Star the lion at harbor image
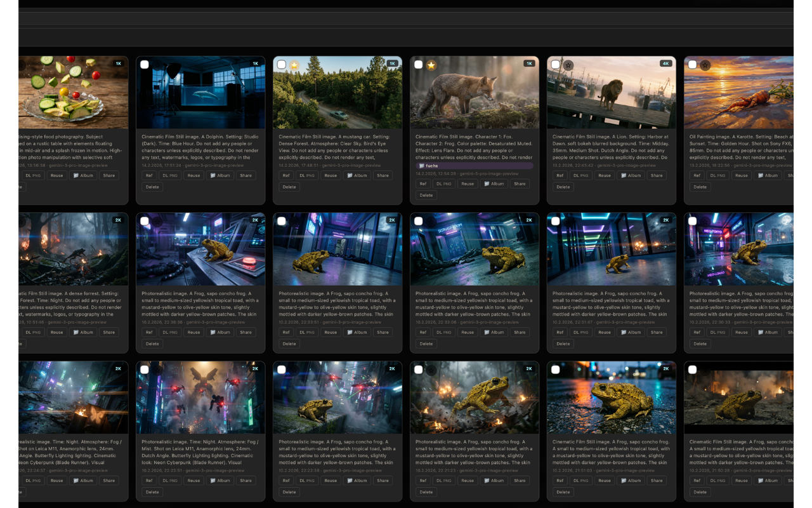812x508 pixels. 568,65
